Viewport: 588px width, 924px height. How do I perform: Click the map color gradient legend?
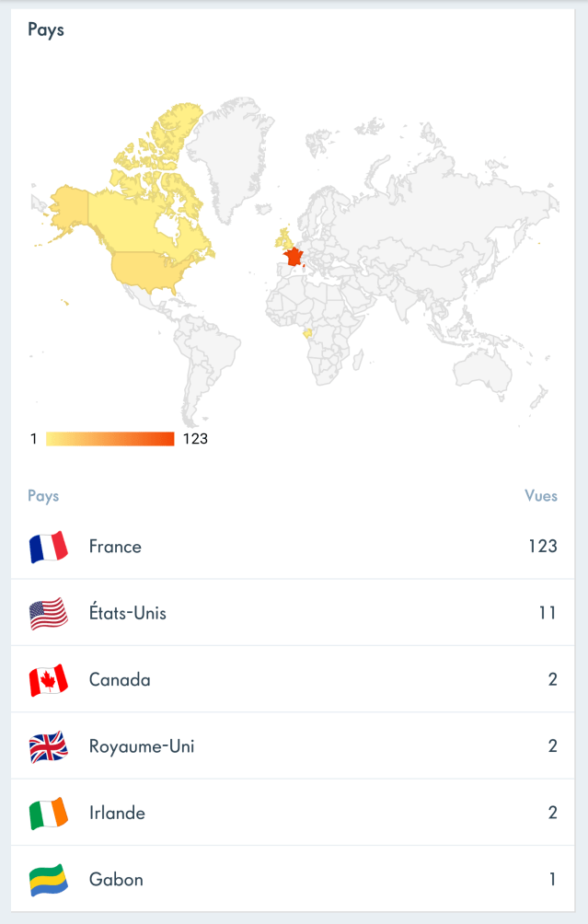pyautogui.click(x=110, y=439)
